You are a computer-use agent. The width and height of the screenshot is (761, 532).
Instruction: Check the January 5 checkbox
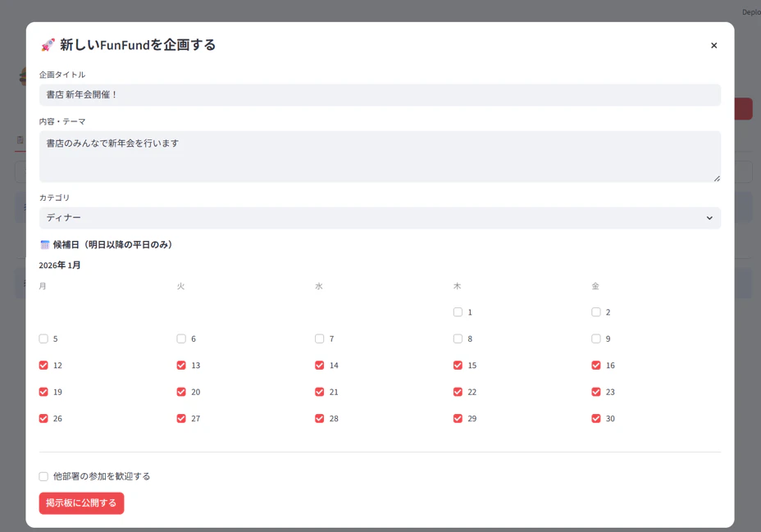(x=43, y=339)
